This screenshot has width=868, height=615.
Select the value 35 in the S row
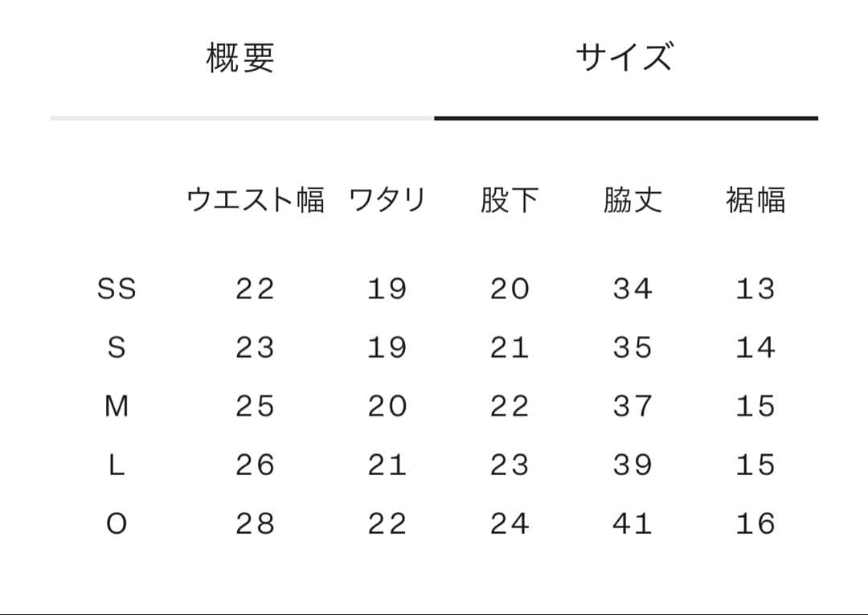click(x=633, y=347)
